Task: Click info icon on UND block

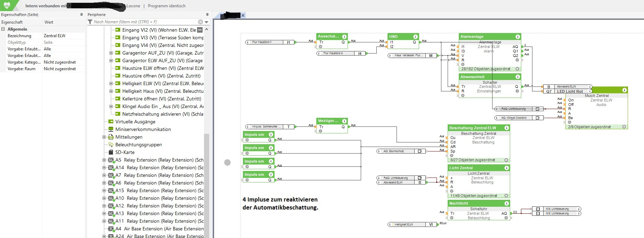Action: 415,37
